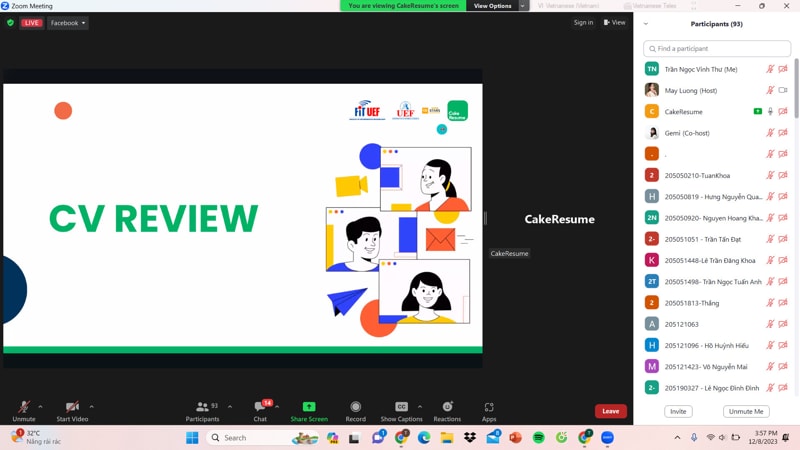Open the Reactions menu
This screenshot has height=450, width=800.
[447, 408]
